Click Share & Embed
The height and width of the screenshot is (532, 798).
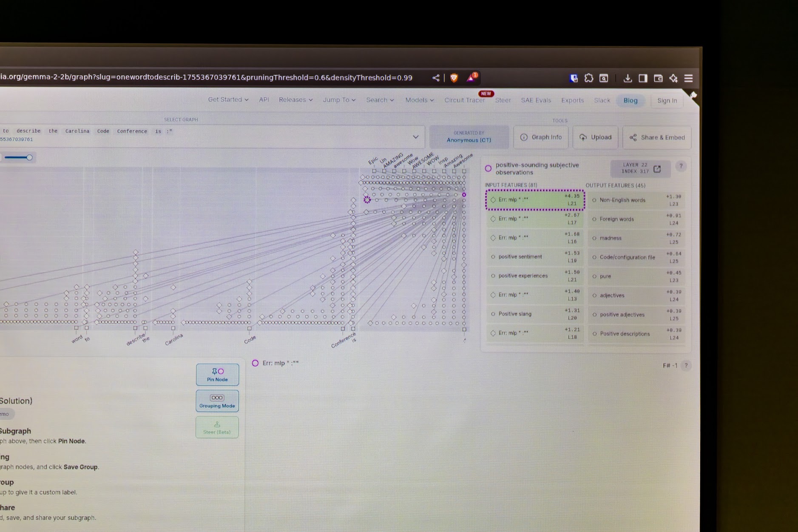[x=657, y=137]
